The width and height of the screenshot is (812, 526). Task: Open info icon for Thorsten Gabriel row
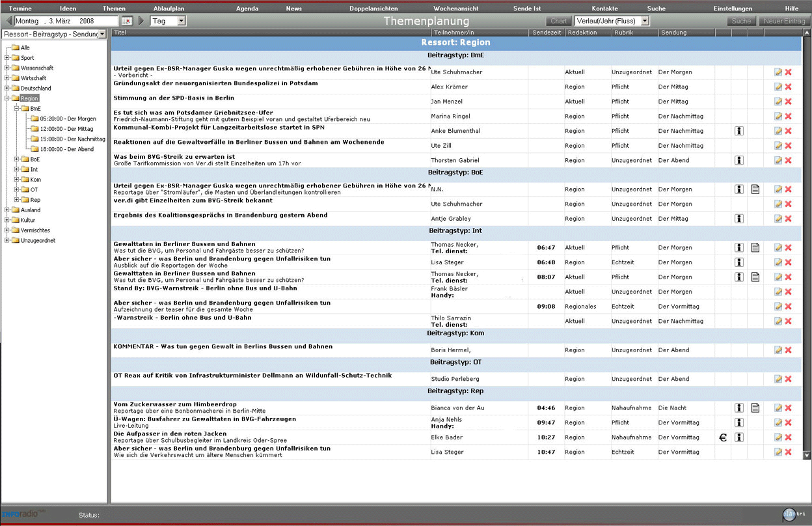[x=739, y=160]
